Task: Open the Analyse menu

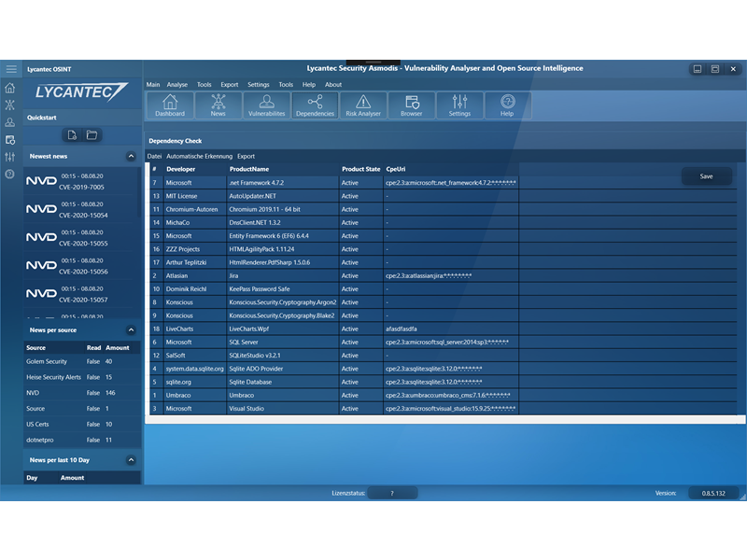Action: (177, 84)
